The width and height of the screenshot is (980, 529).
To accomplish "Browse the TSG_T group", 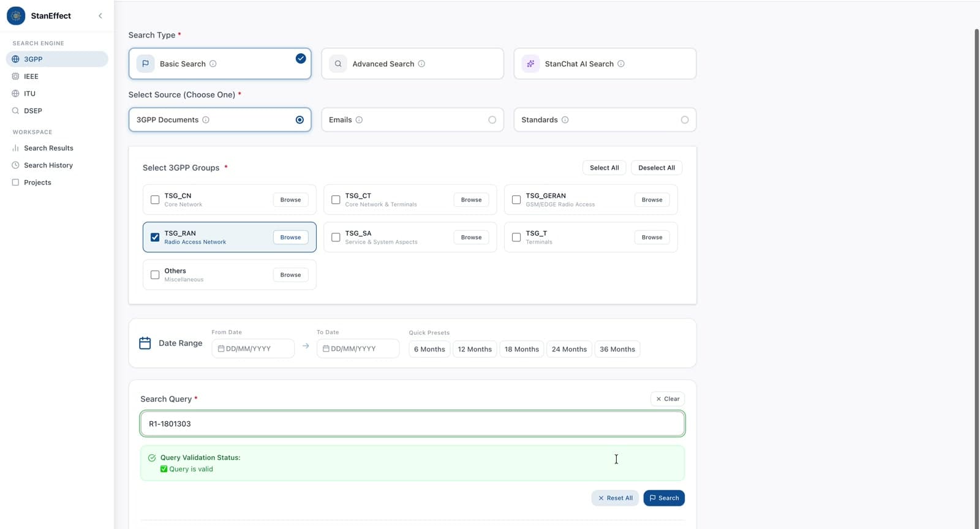I will pyautogui.click(x=652, y=237).
